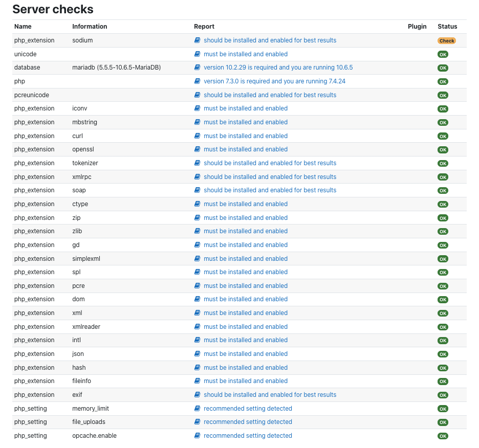The height and width of the screenshot is (448, 479).
Task: Open the file_uploads recommended setting link
Action: click(x=248, y=422)
